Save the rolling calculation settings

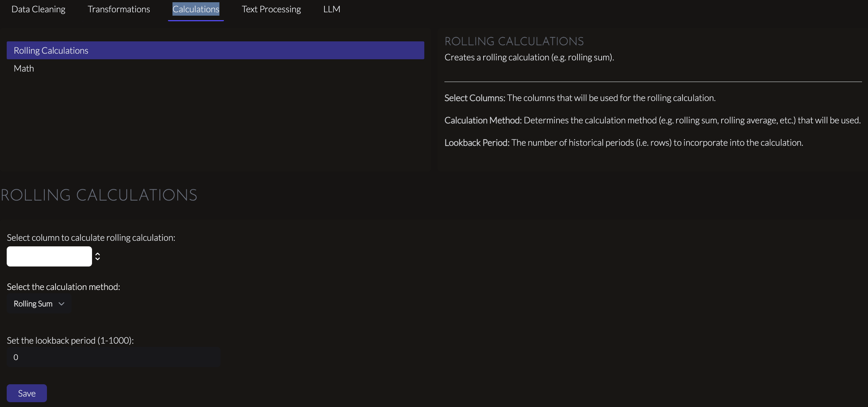27,393
